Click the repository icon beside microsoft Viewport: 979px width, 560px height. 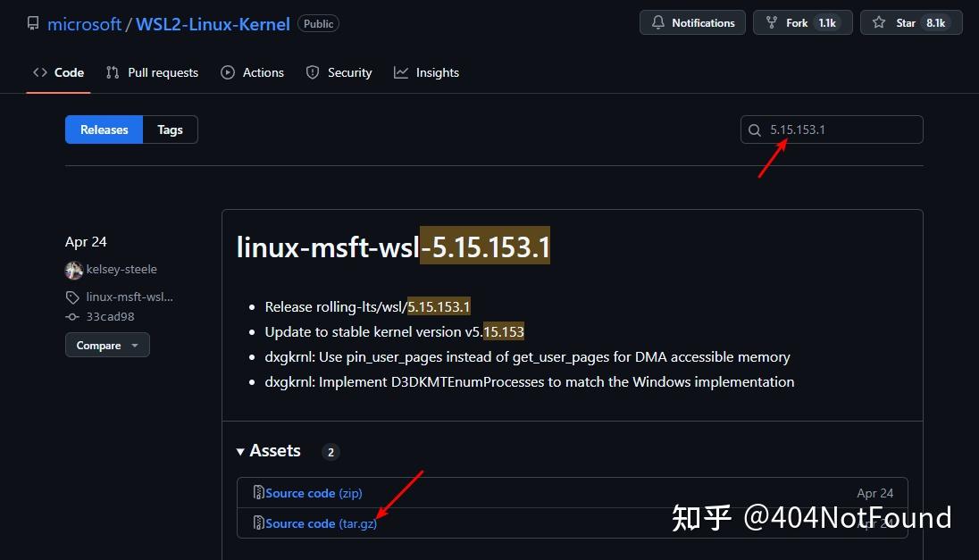click(x=33, y=24)
